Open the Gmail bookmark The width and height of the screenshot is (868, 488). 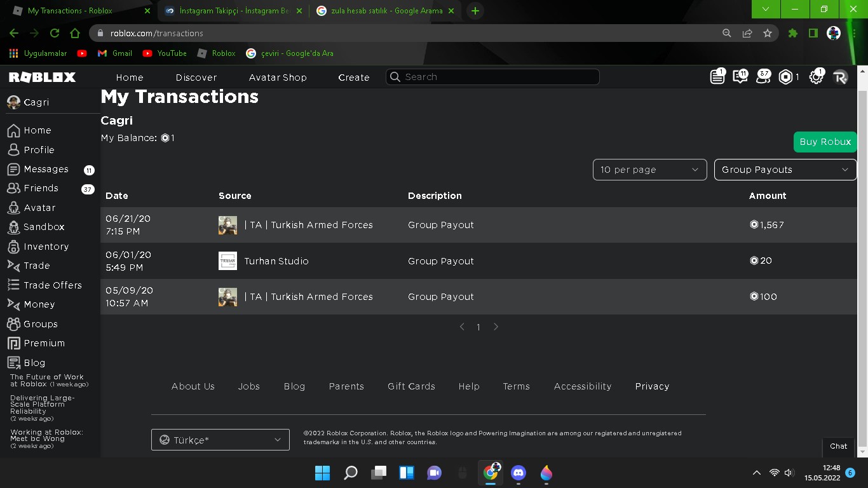[115, 53]
